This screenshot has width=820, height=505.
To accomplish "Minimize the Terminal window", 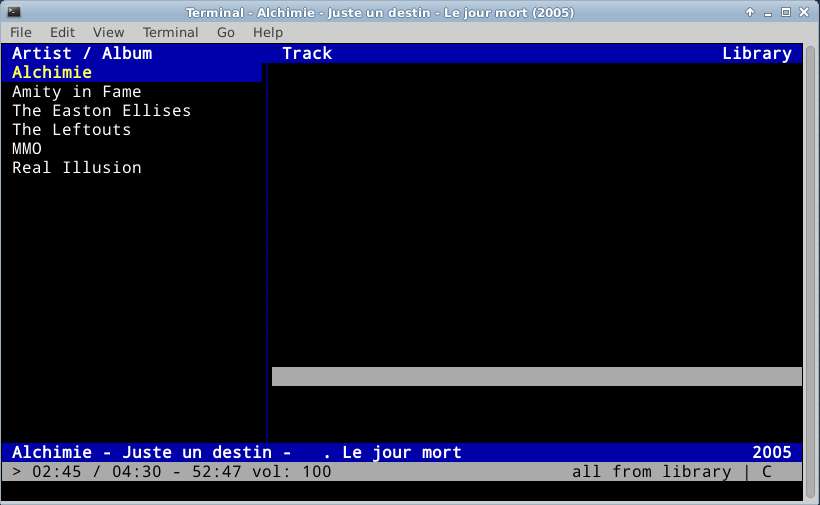I will [x=768, y=12].
